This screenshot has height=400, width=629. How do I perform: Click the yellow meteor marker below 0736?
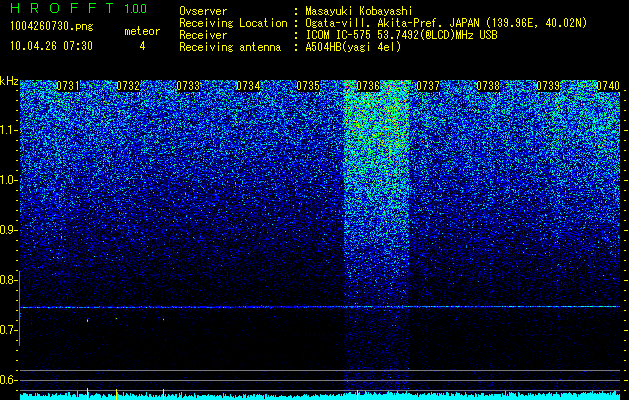click(357, 394)
